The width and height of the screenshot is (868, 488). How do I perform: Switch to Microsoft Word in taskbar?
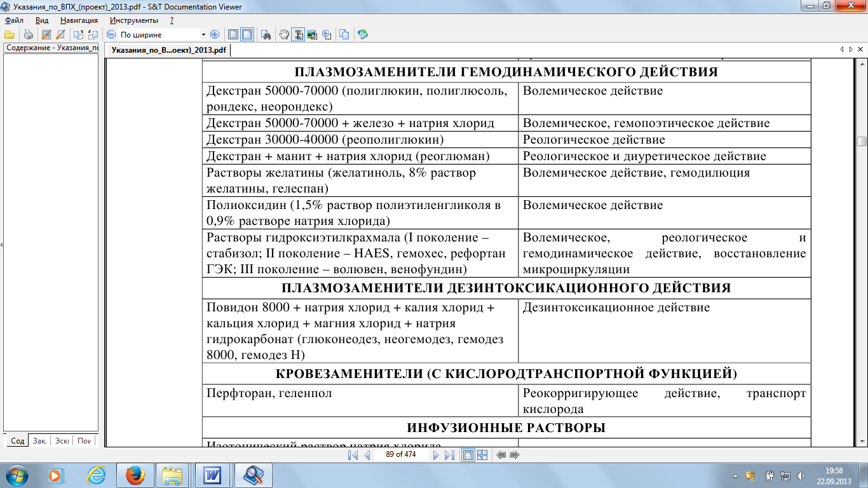(213, 475)
